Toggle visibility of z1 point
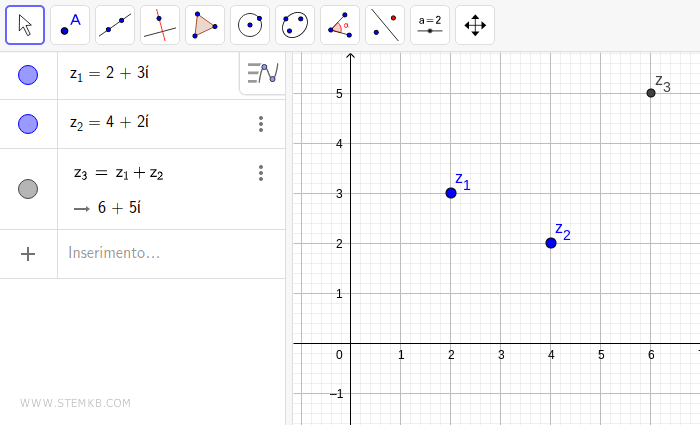The width and height of the screenshot is (700, 425). [x=28, y=75]
